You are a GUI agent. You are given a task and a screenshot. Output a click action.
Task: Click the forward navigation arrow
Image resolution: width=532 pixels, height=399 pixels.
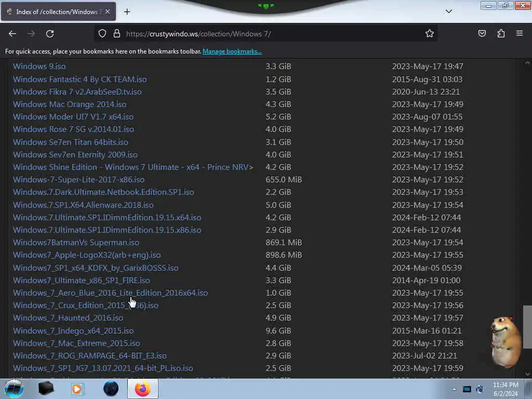[x=31, y=34]
